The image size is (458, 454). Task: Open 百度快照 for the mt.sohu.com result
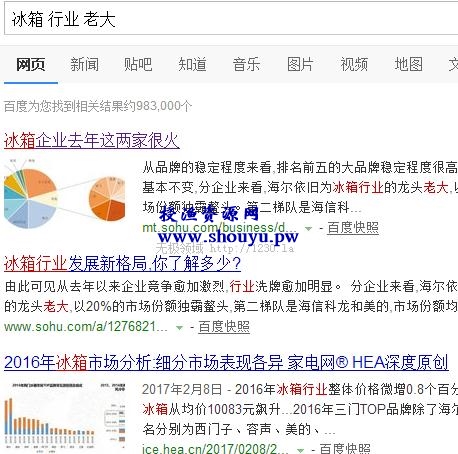353,228
